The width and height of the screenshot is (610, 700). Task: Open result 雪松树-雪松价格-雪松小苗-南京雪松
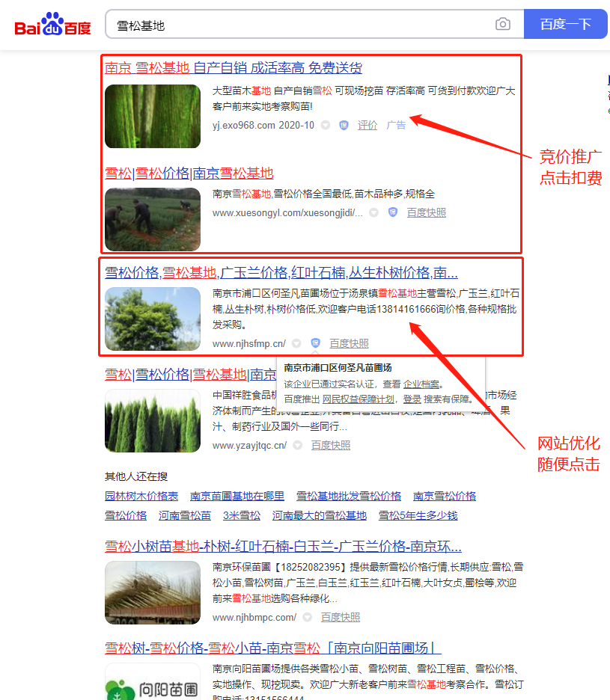pyautogui.click(x=273, y=648)
